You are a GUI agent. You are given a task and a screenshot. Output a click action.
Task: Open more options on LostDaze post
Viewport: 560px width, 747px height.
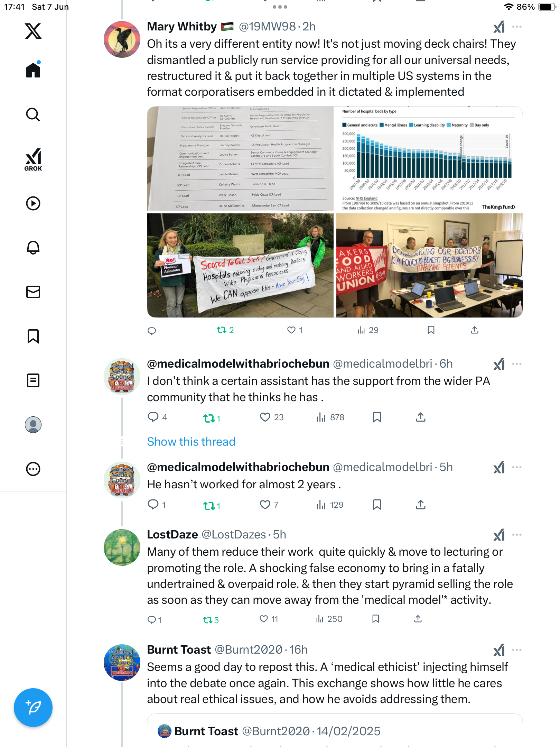(x=517, y=535)
